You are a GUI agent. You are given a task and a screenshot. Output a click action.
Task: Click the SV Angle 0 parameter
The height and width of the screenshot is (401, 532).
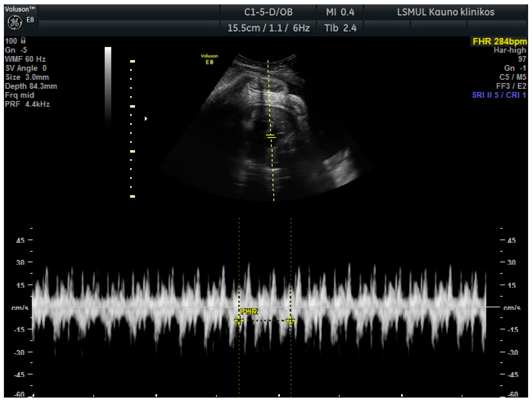pyautogui.click(x=26, y=68)
